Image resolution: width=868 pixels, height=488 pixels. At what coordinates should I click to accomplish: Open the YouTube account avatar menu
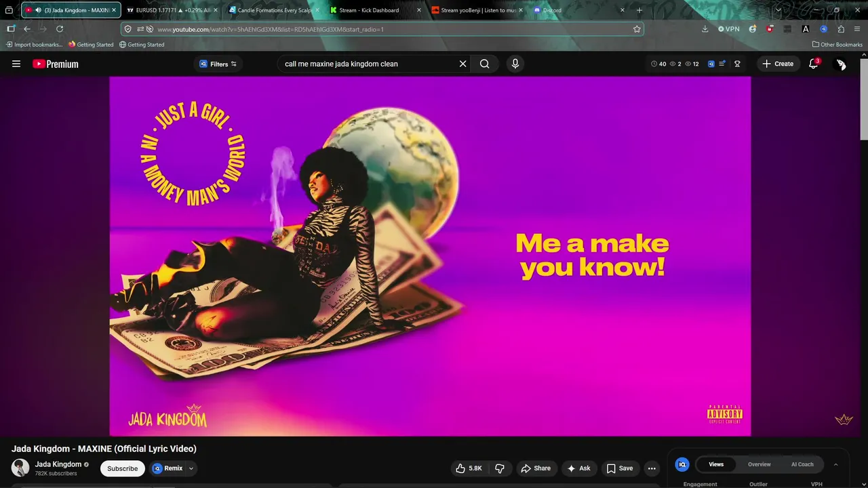click(x=841, y=64)
